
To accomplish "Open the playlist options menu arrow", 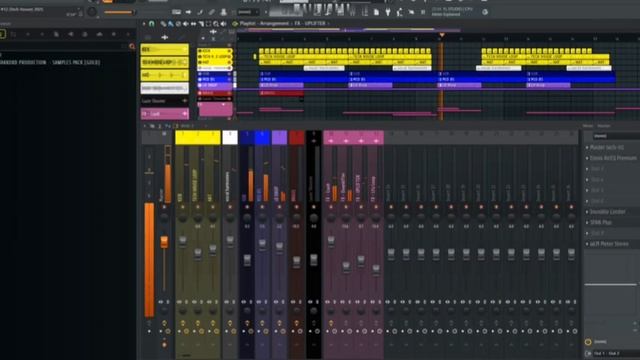I will [x=144, y=24].
